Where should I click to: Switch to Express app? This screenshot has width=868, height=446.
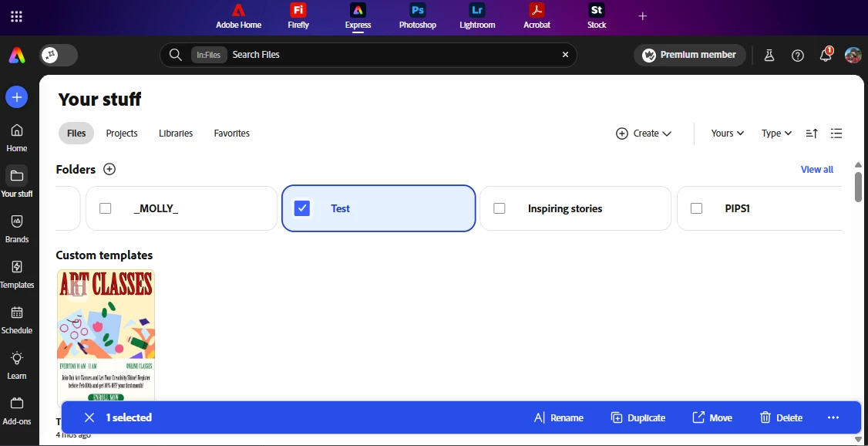(x=358, y=17)
